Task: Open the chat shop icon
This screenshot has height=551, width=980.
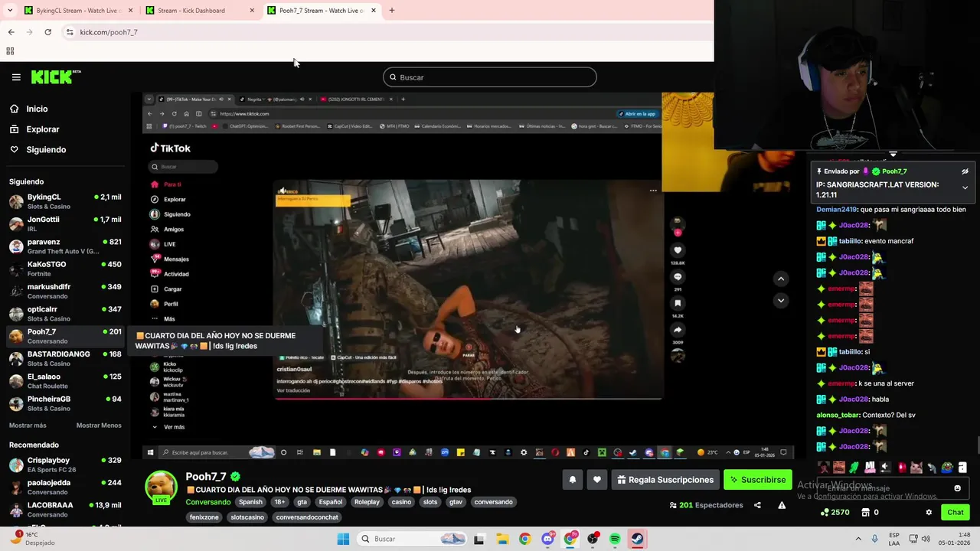Action: (x=865, y=513)
